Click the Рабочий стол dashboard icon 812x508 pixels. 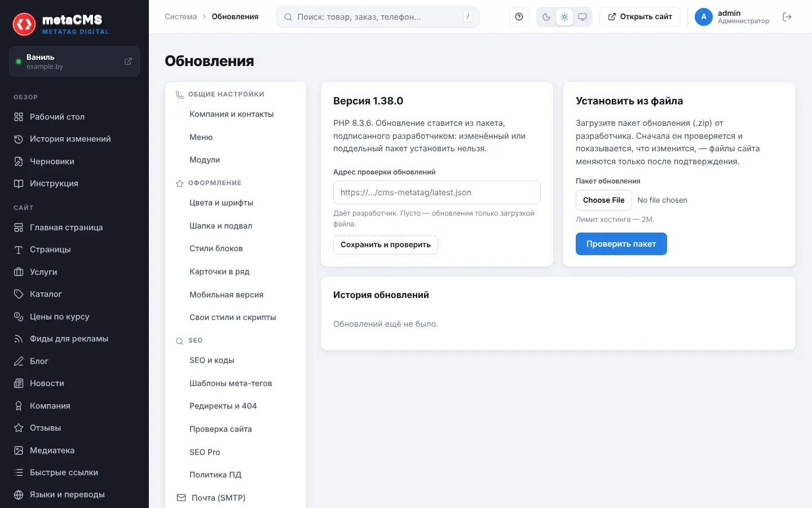(19, 117)
